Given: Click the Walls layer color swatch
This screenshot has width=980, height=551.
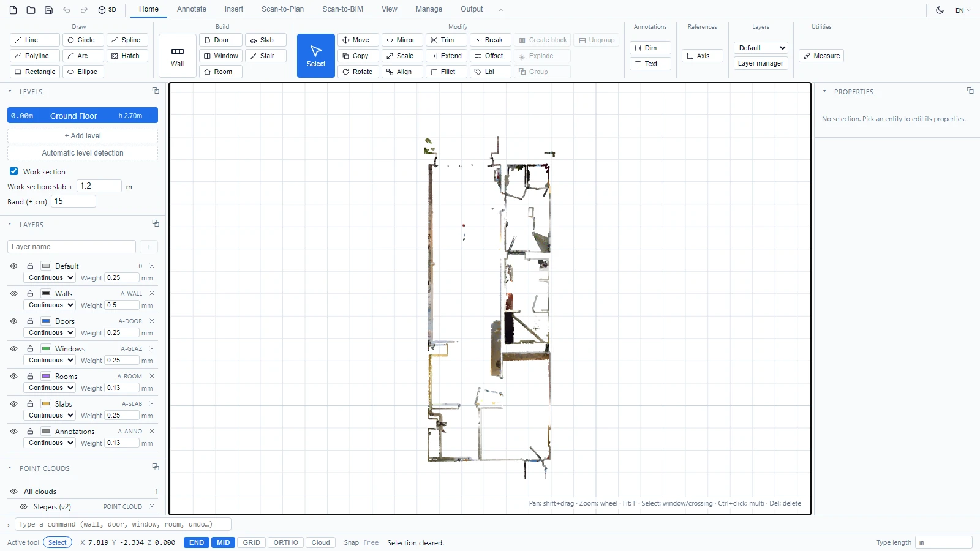Looking at the screenshot, I should pyautogui.click(x=46, y=294).
